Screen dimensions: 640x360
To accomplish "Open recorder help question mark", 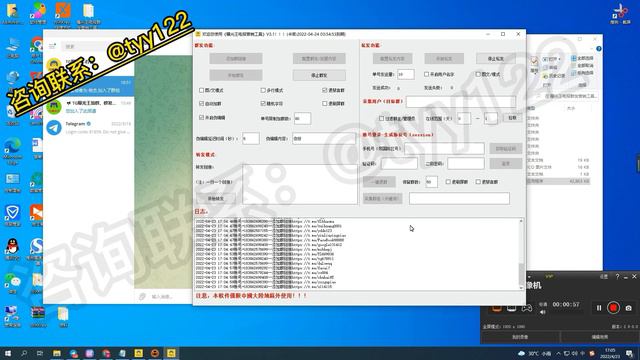I will (617, 276).
